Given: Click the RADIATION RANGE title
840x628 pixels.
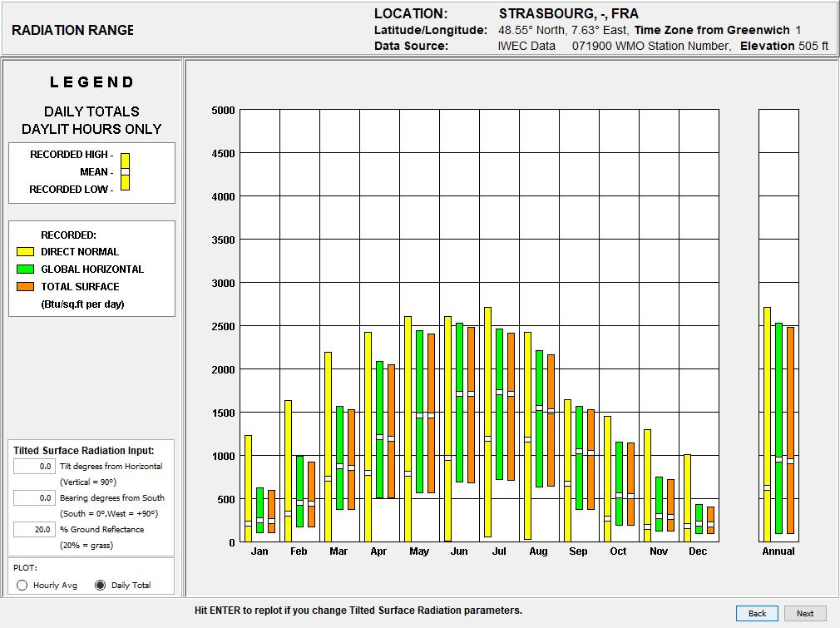Looking at the screenshot, I should 73,31.
